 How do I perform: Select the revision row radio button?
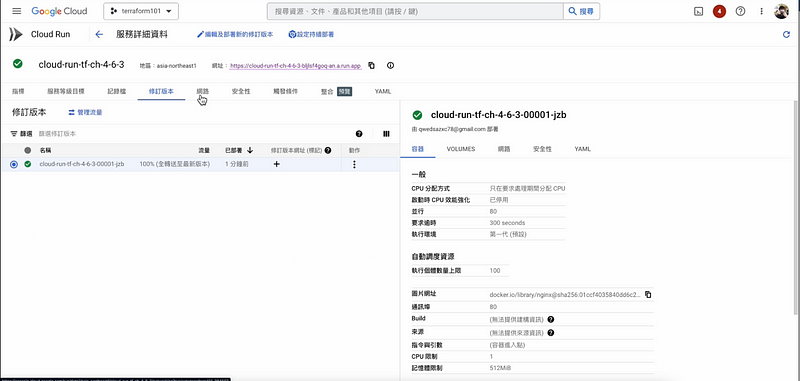coord(14,164)
